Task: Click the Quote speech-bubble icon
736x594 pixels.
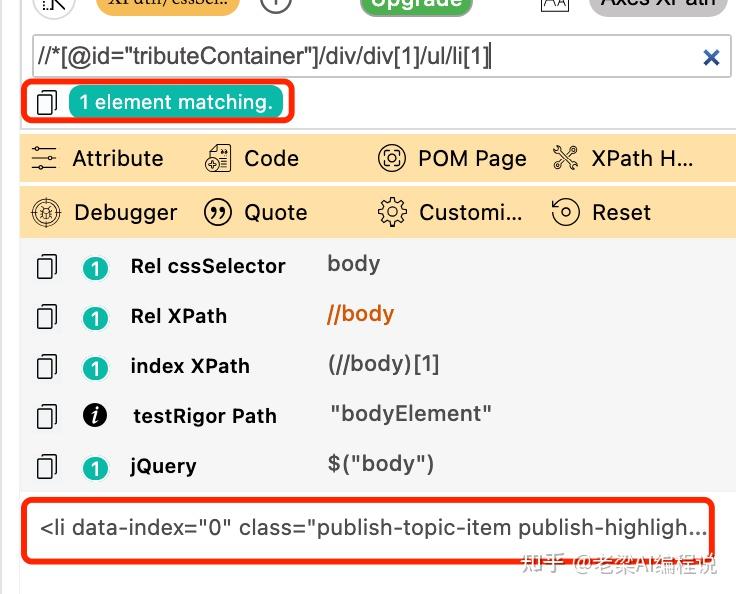Action: (217, 212)
